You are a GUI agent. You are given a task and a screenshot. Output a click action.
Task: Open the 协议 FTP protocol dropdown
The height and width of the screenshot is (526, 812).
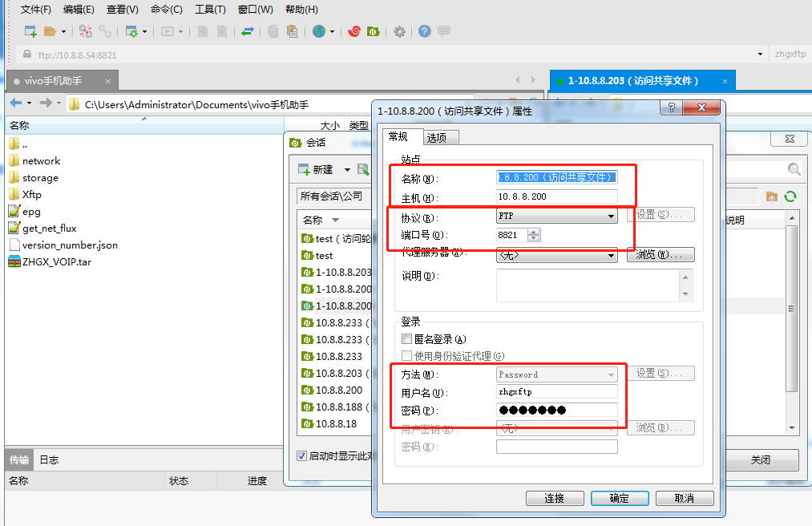pos(611,216)
